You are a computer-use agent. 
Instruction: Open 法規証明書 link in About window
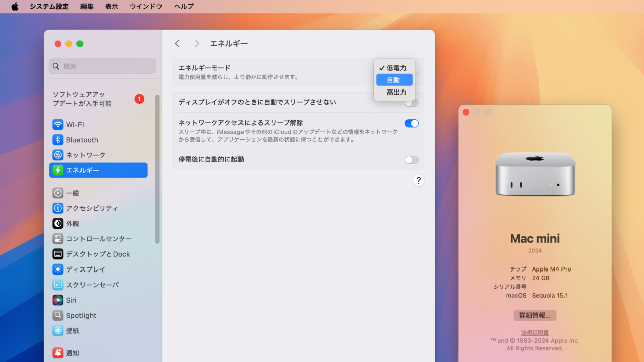[x=535, y=333]
